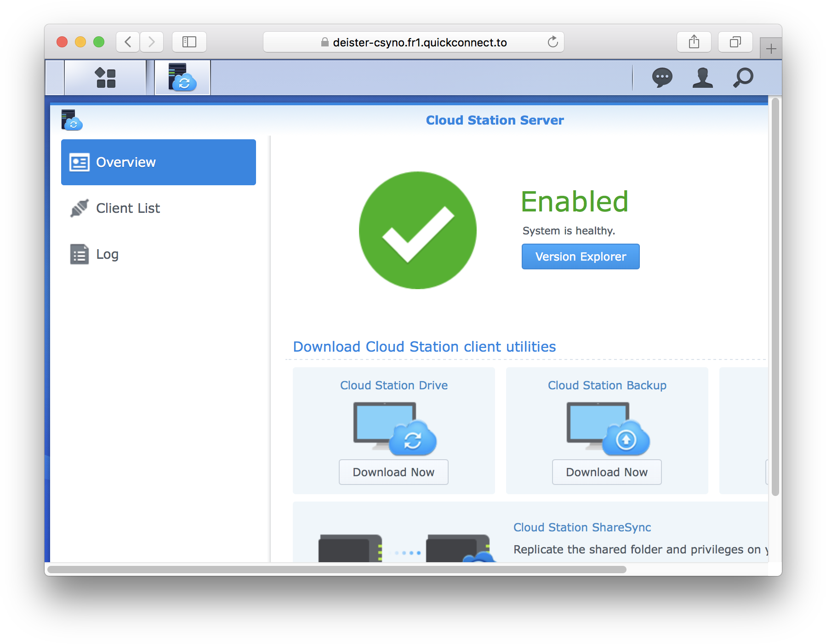Download Now under Cloud Station Backup

606,472
